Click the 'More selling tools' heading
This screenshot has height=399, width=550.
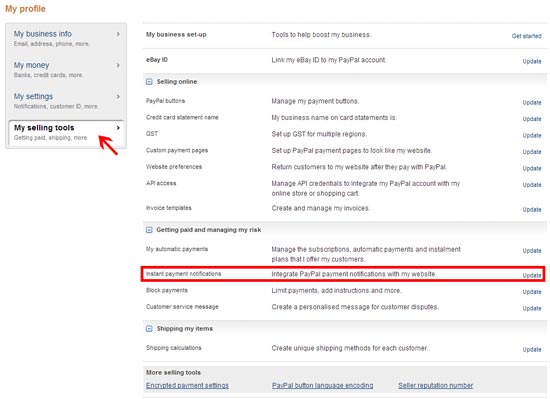pyautogui.click(x=173, y=373)
